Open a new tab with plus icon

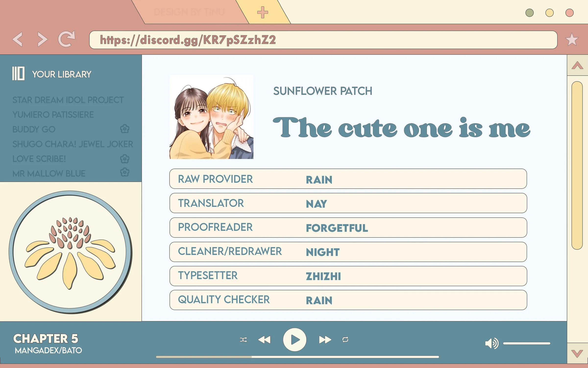tap(262, 12)
